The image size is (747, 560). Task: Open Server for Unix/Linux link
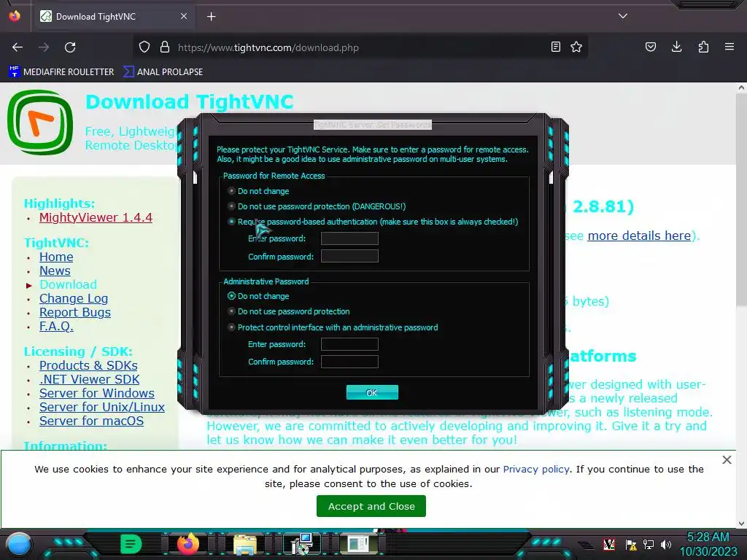102,407
